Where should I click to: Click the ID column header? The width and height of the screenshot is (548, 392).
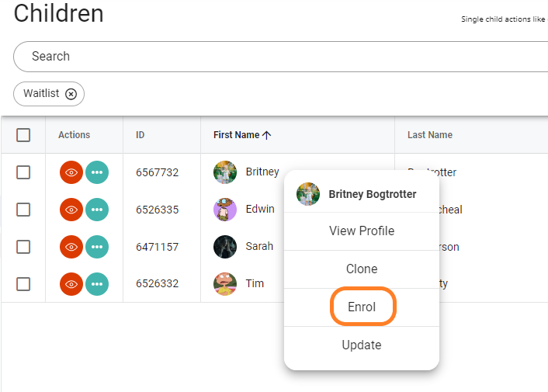tap(140, 135)
